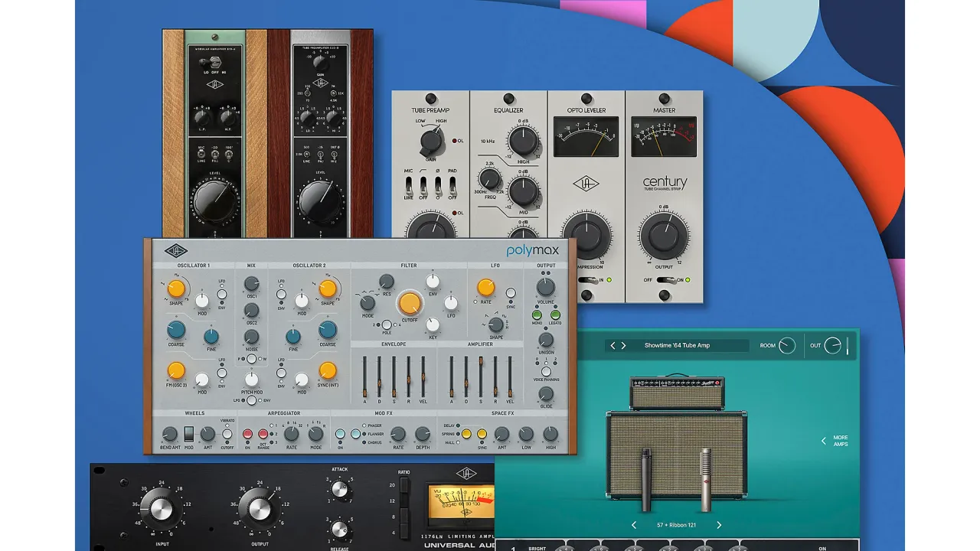Toggle the red OCT RANGE button
980x551 pixels.
[263, 434]
